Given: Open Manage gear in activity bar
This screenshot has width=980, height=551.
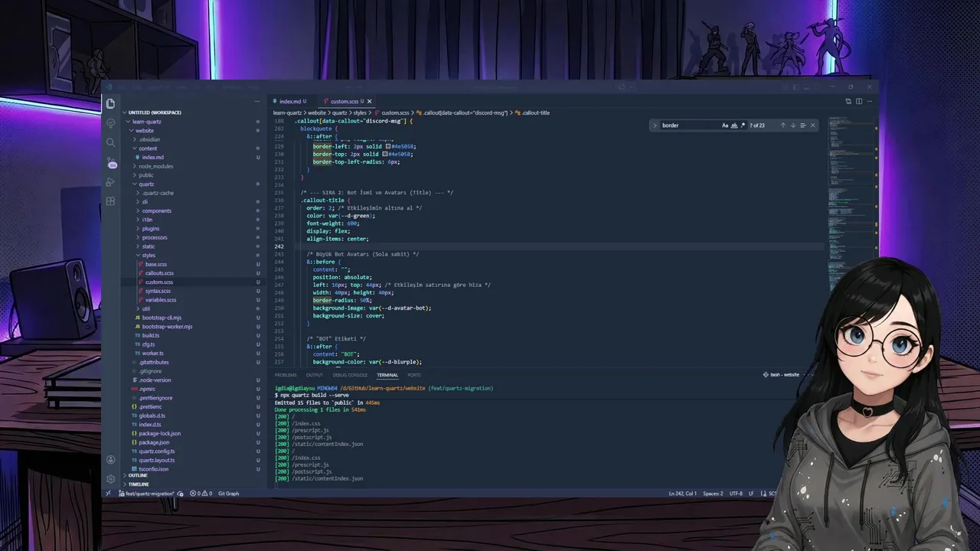Looking at the screenshot, I should [111, 479].
